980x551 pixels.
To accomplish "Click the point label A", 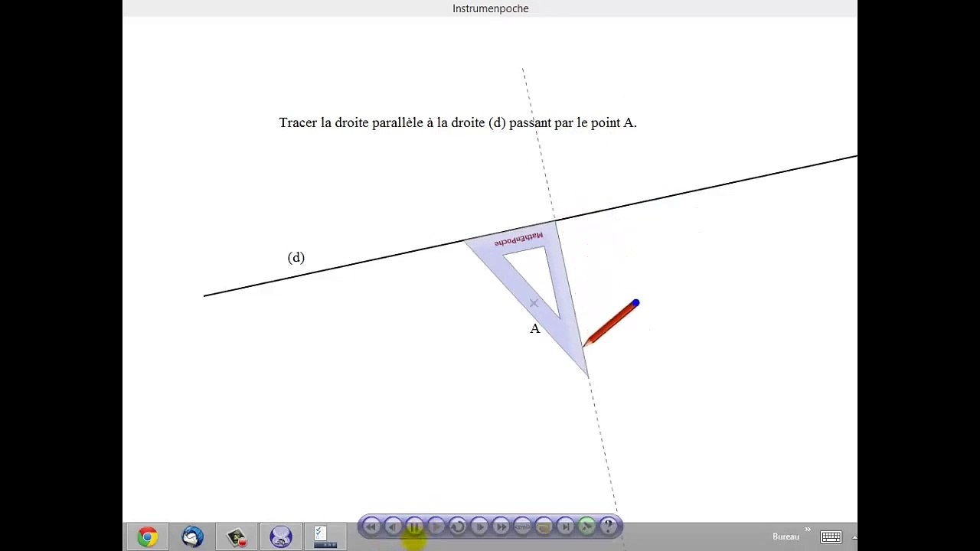I will [535, 328].
